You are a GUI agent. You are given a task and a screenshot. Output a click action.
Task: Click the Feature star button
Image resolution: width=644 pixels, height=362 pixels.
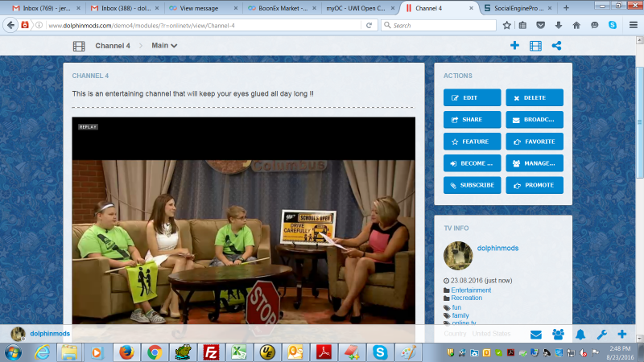pyautogui.click(x=473, y=142)
